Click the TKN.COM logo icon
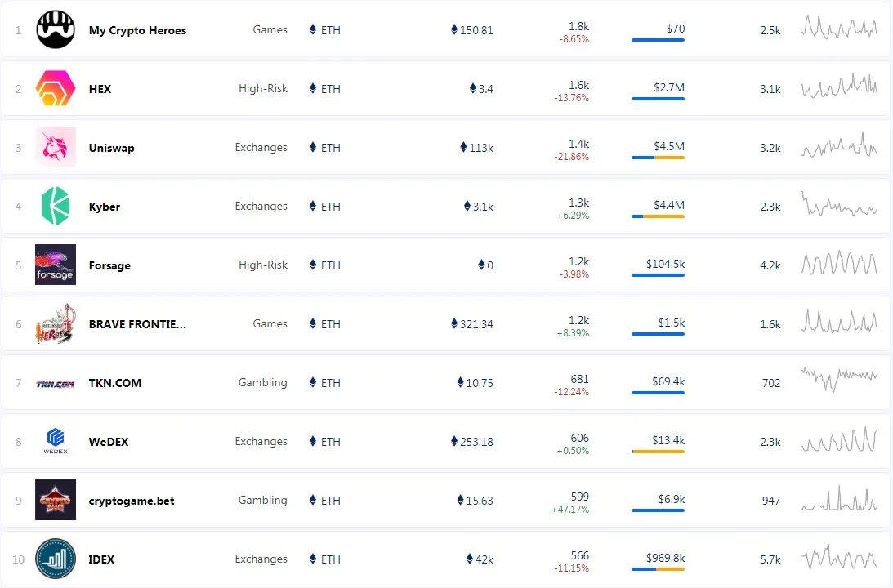The height and width of the screenshot is (588, 893). (x=55, y=382)
